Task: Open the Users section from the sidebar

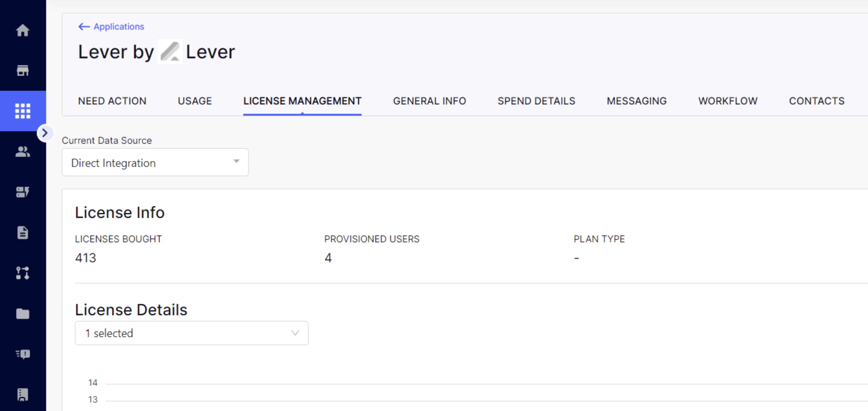Action: click(x=23, y=152)
